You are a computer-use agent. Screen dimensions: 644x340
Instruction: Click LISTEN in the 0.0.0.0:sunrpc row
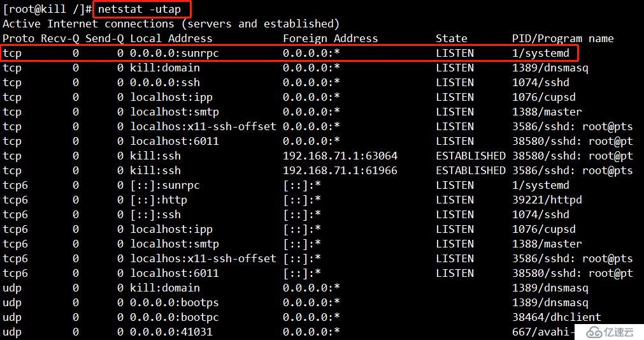(x=455, y=54)
